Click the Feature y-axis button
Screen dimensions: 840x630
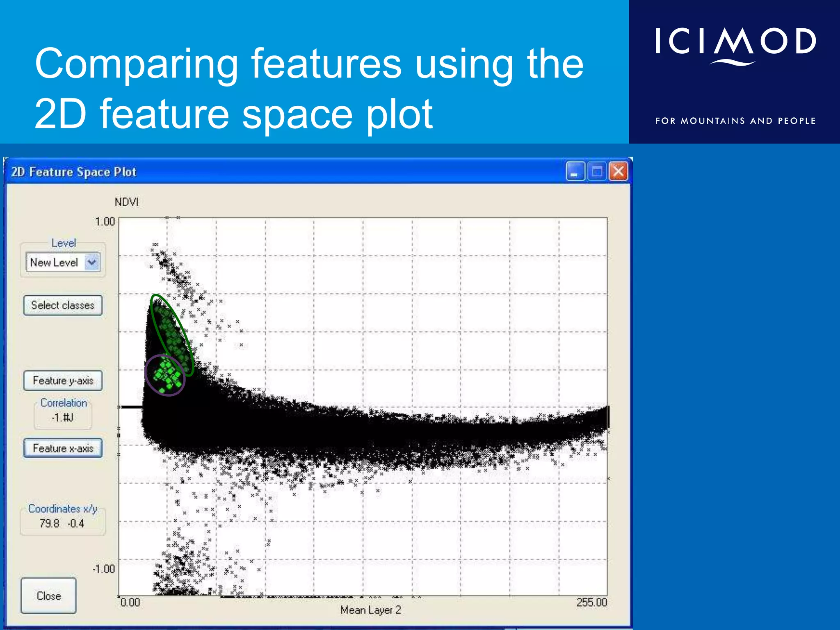tap(63, 381)
